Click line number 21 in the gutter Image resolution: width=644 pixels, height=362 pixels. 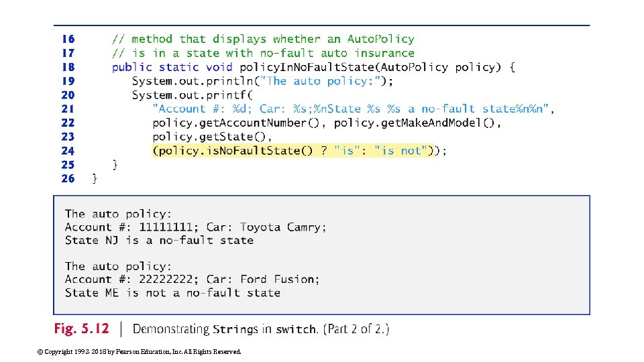click(68, 109)
